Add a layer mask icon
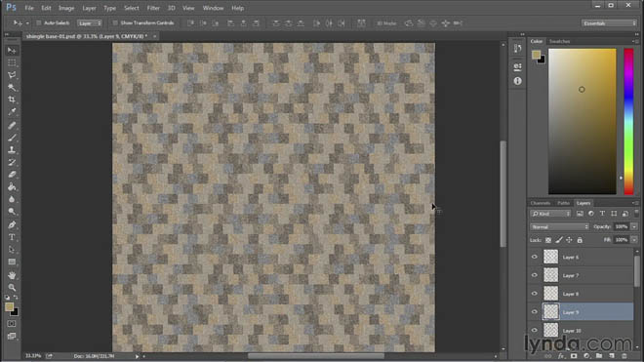 (x=574, y=356)
